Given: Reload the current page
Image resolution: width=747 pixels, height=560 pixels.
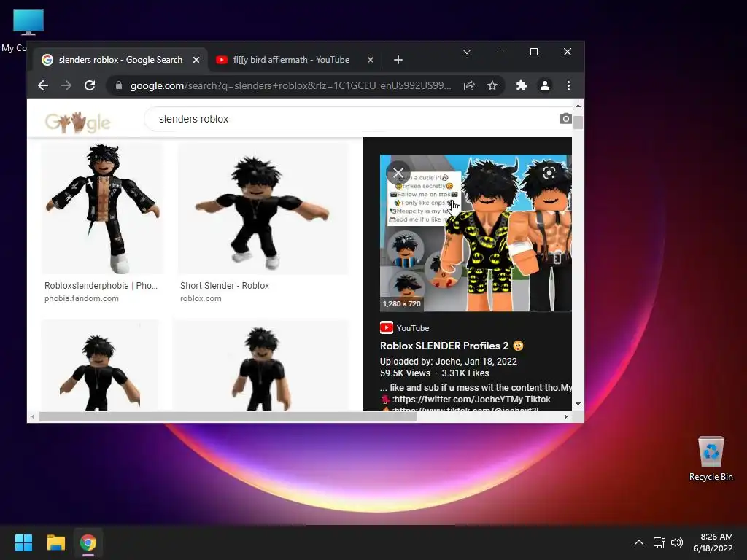Looking at the screenshot, I should 90,85.
